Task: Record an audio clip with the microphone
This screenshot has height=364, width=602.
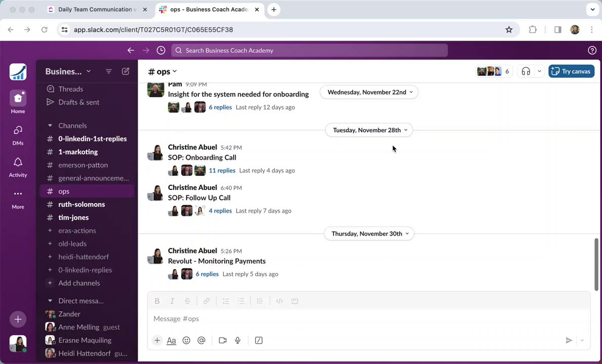Action: [238, 340]
